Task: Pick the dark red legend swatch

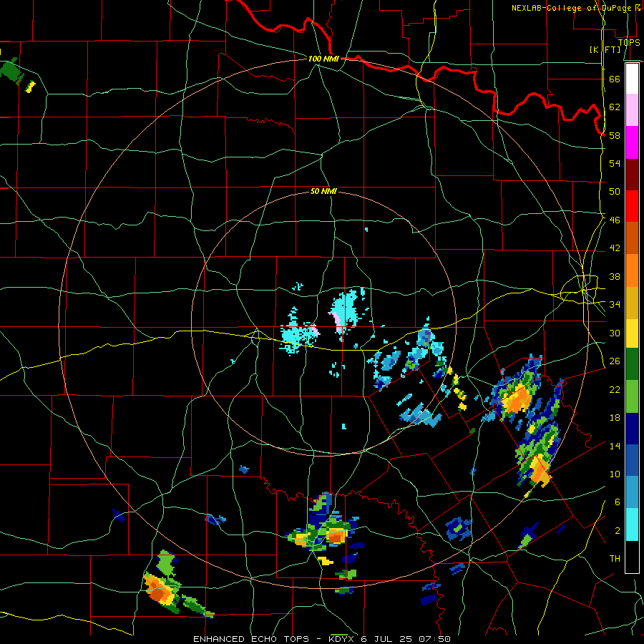Action: click(x=632, y=175)
